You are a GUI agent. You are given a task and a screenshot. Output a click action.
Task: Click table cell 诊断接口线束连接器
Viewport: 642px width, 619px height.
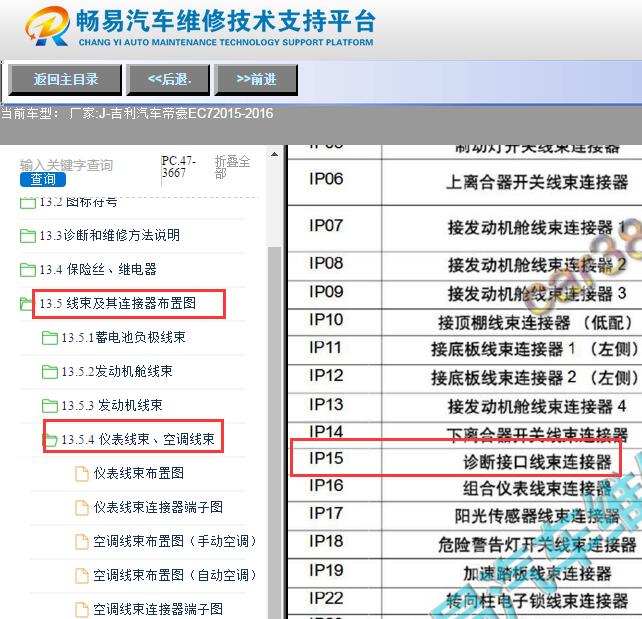click(537, 462)
